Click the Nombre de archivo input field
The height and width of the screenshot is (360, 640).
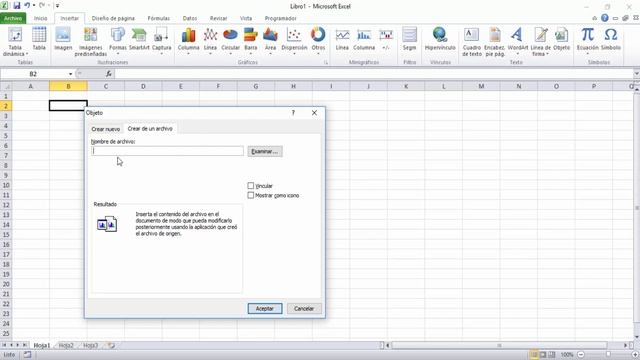[167, 151]
